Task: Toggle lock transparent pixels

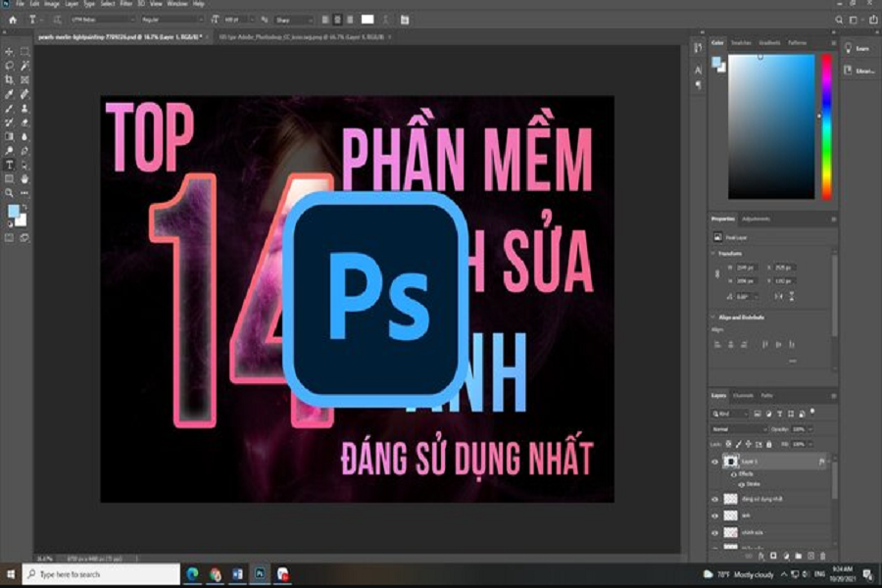Action: 728,445
